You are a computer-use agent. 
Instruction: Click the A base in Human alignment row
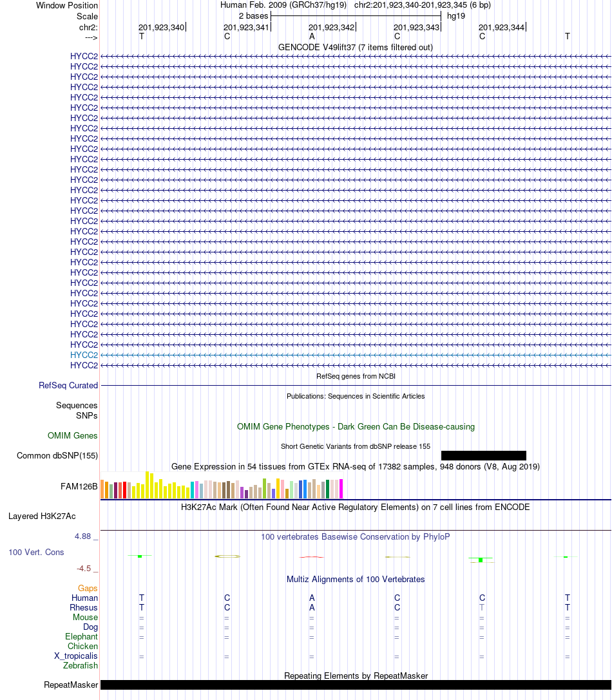coord(312,598)
